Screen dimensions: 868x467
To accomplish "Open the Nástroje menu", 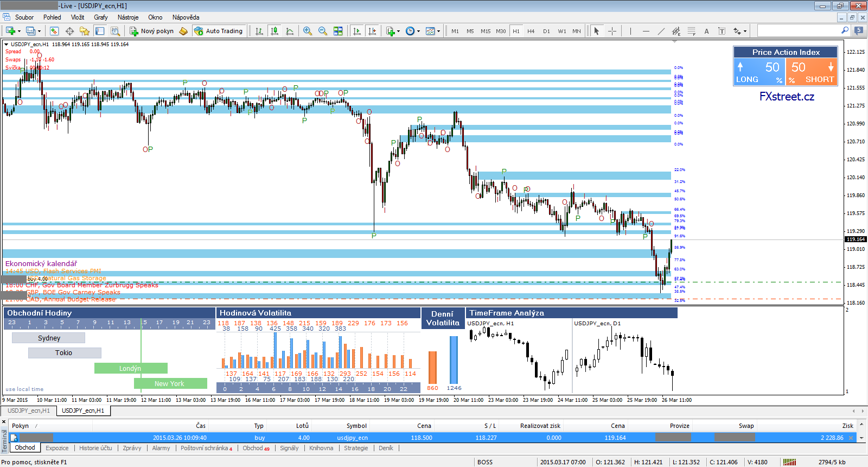I will point(128,17).
